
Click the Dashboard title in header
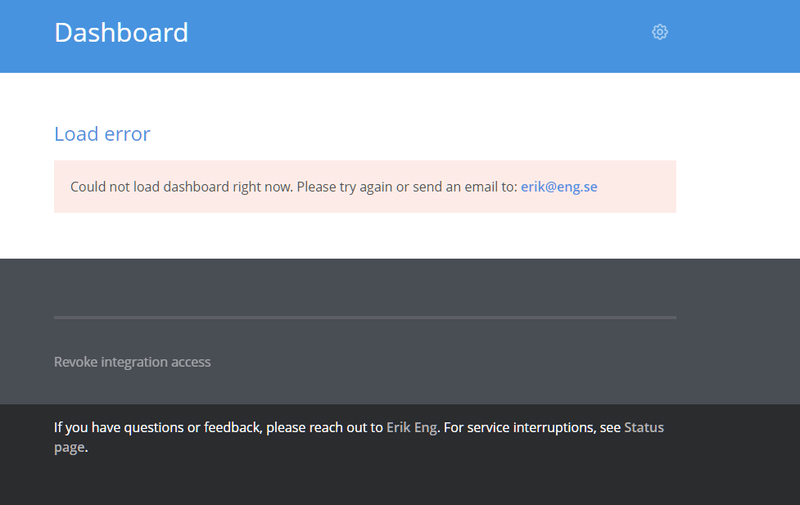pyautogui.click(x=121, y=32)
